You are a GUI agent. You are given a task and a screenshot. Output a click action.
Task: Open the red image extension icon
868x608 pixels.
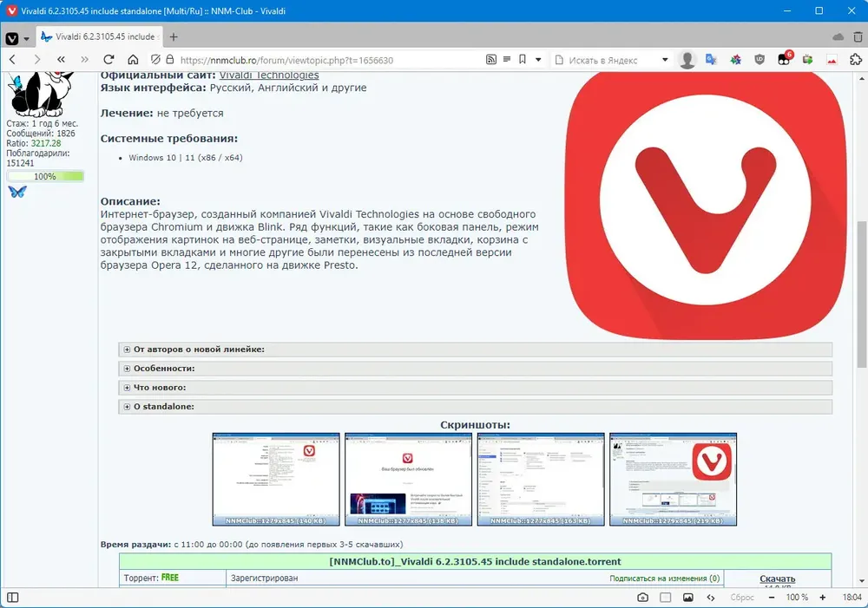click(x=832, y=60)
